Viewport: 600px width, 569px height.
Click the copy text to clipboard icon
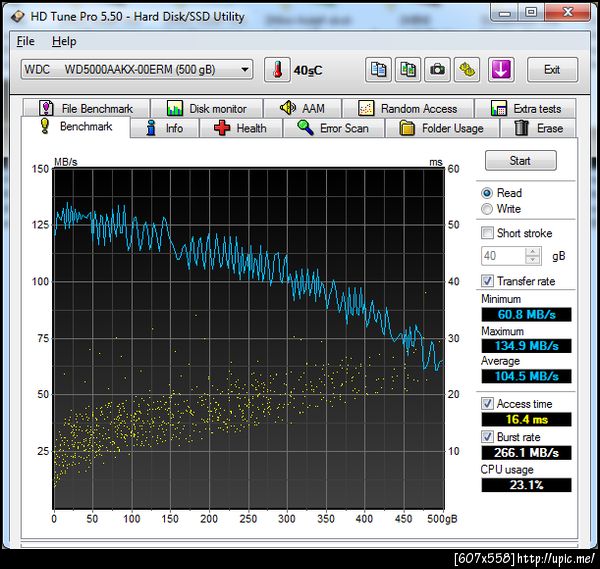pyautogui.click(x=379, y=69)
